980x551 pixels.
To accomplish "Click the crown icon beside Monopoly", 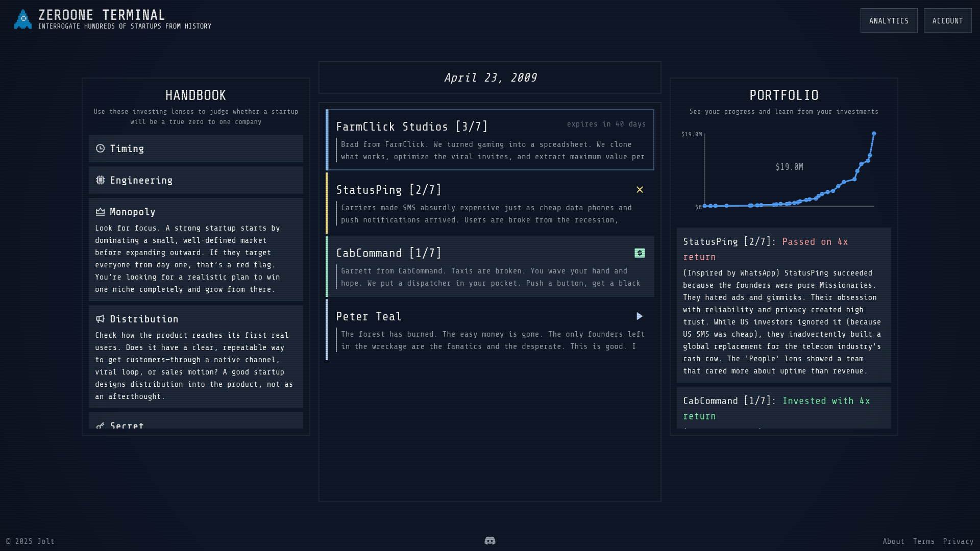I will click(101, 211).
